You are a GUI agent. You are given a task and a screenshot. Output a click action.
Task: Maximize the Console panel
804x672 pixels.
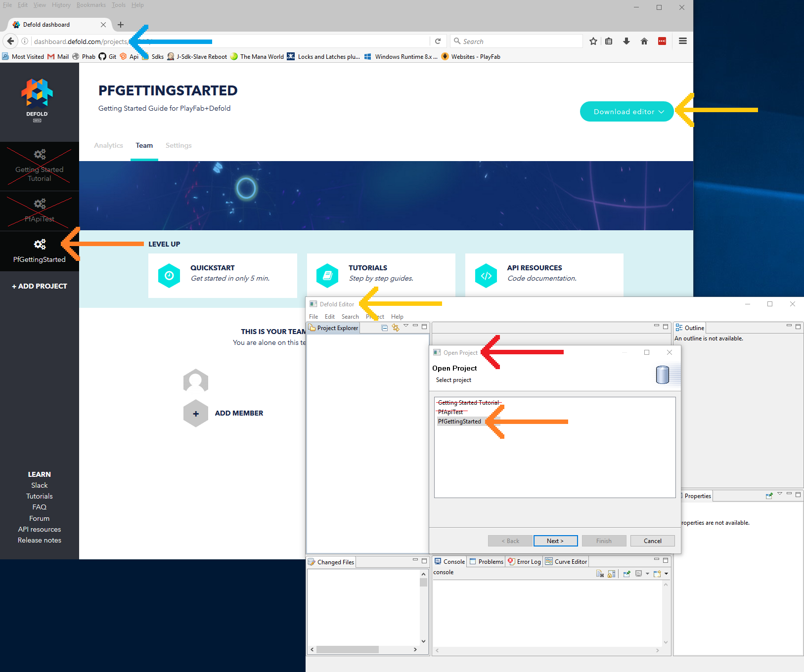[666, 560]
